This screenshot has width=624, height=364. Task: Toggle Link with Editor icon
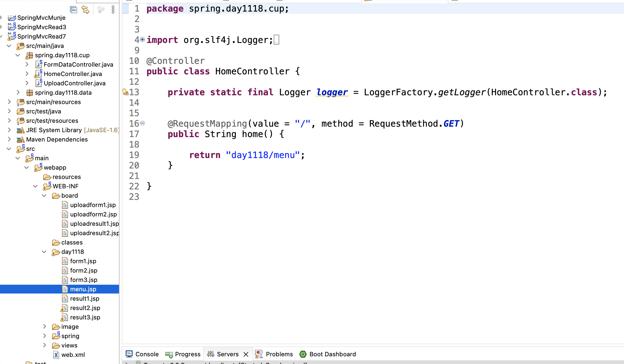(x=85, y=10)
